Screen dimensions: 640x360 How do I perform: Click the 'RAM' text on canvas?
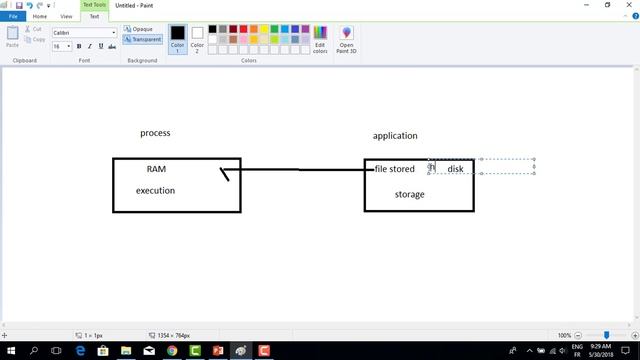(x=156, y=169)
